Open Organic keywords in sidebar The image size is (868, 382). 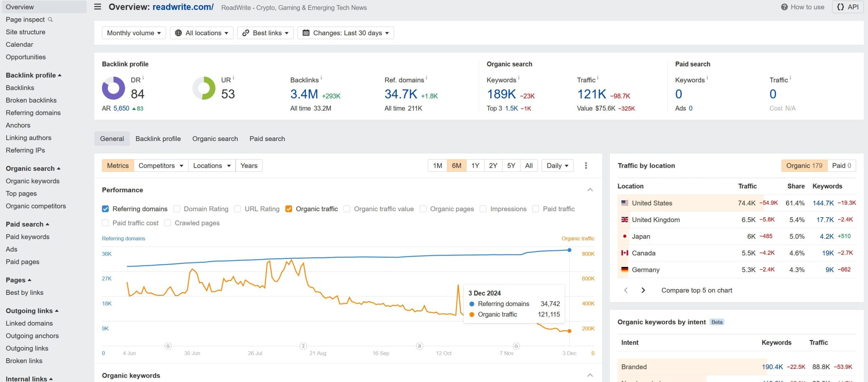33,181
